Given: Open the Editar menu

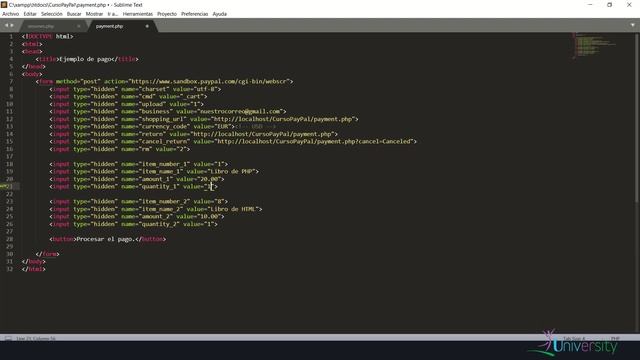Looking at the screenshot, I should point(30,14).
